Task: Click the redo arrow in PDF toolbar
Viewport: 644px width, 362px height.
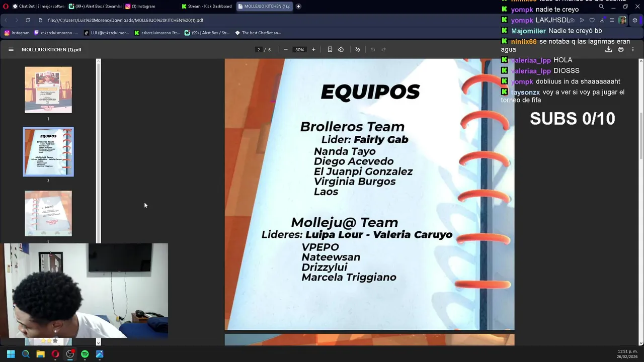Action: click(x=383, y=49)
